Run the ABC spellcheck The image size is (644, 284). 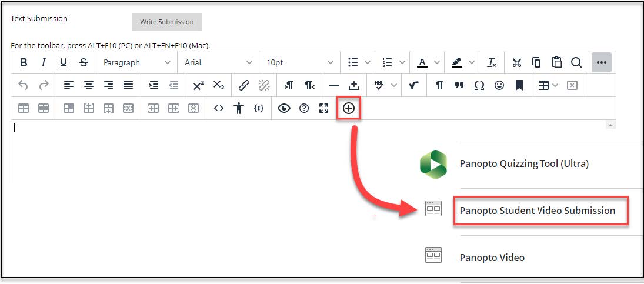click(379, 85)
